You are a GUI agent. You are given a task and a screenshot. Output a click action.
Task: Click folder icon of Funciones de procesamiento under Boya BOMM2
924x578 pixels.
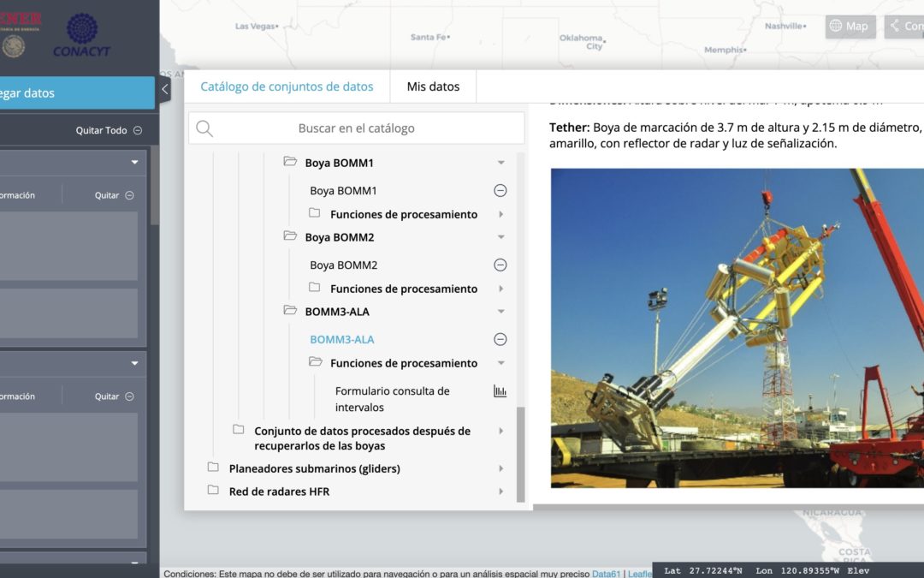[x=315, y=287]
